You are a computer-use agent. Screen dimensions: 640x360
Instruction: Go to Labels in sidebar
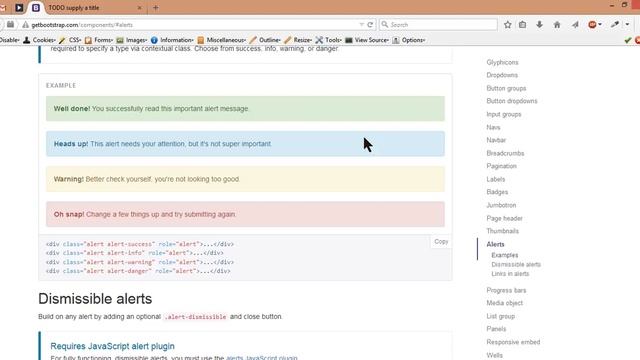(x=496, y=179)
